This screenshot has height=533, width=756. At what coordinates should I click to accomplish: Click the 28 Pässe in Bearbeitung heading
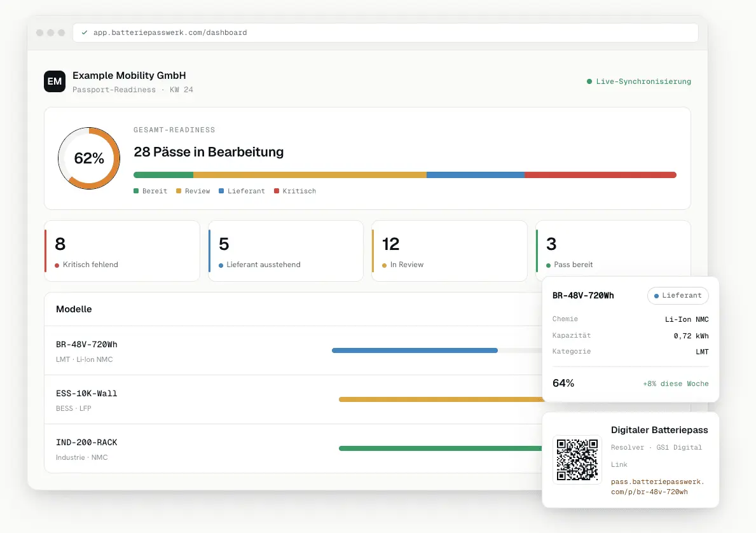pos(209,152)
